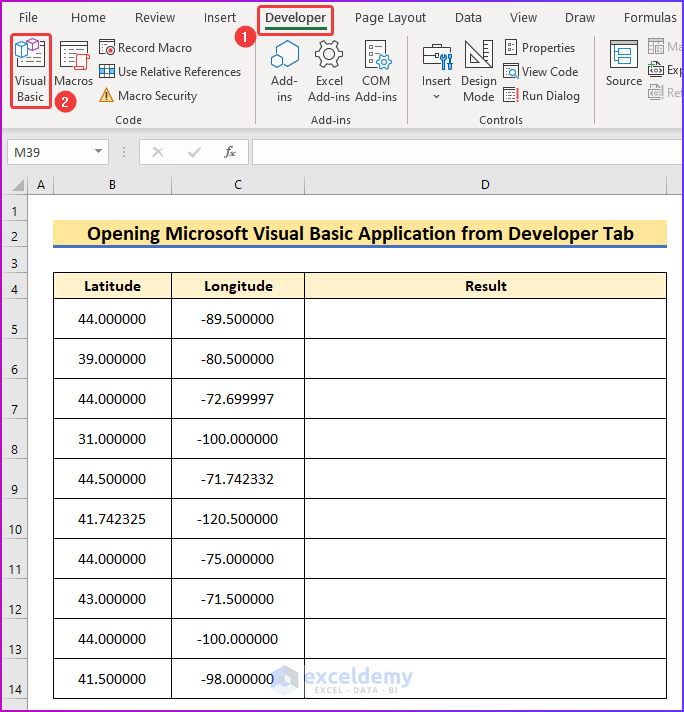Toggle Use Relative References
The image size is (684, 712).
pos(170,72)
